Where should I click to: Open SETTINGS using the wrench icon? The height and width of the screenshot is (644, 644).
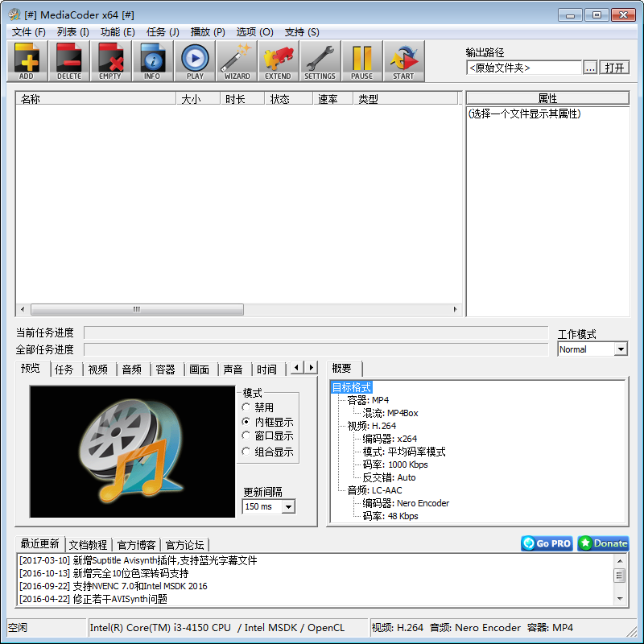320,60
